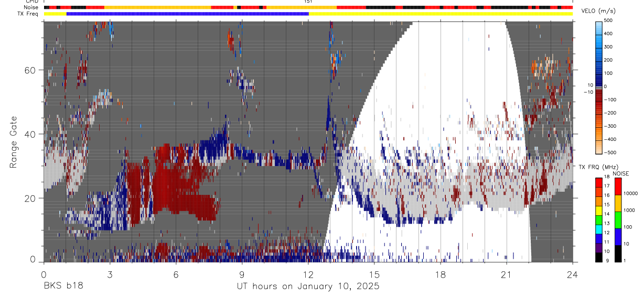Click the Noise strip above the plot
Viewport: 644px width, 297px height.
click(x=308, y=7)
